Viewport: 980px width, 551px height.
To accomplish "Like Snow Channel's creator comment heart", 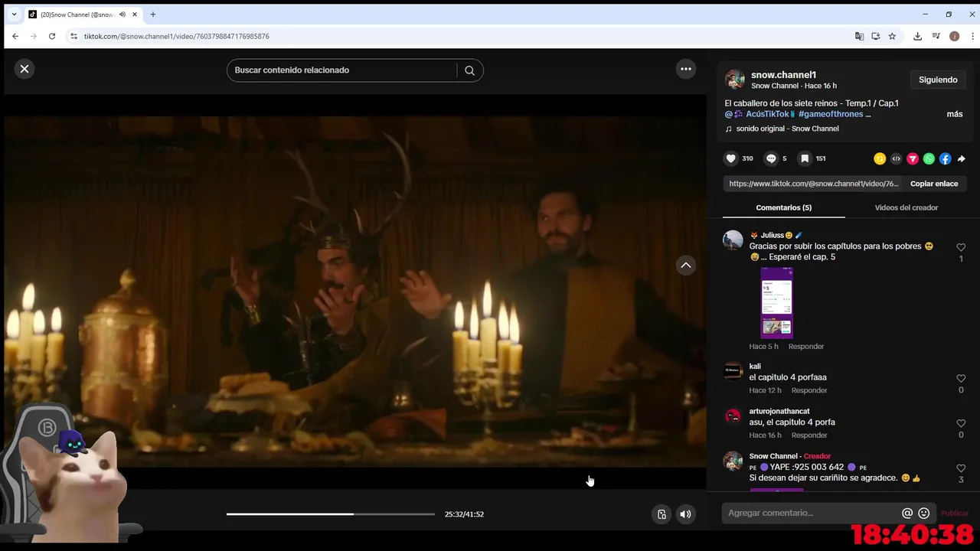I will click(x=961, y=468).
